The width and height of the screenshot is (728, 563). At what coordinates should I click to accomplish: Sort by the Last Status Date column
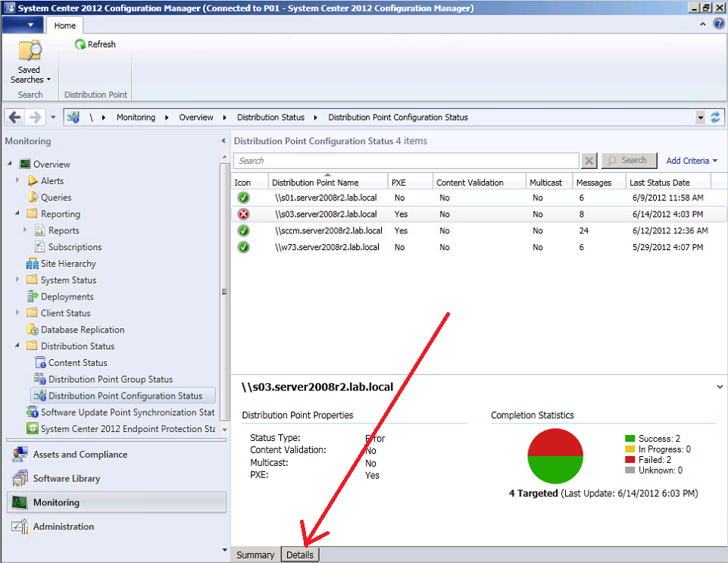667,182
